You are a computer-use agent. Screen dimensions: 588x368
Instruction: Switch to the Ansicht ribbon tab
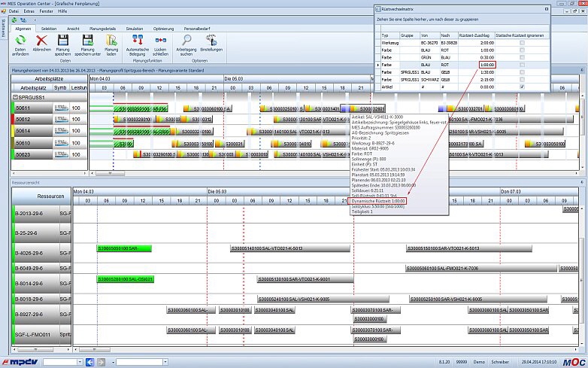click(x=73, y=29)
